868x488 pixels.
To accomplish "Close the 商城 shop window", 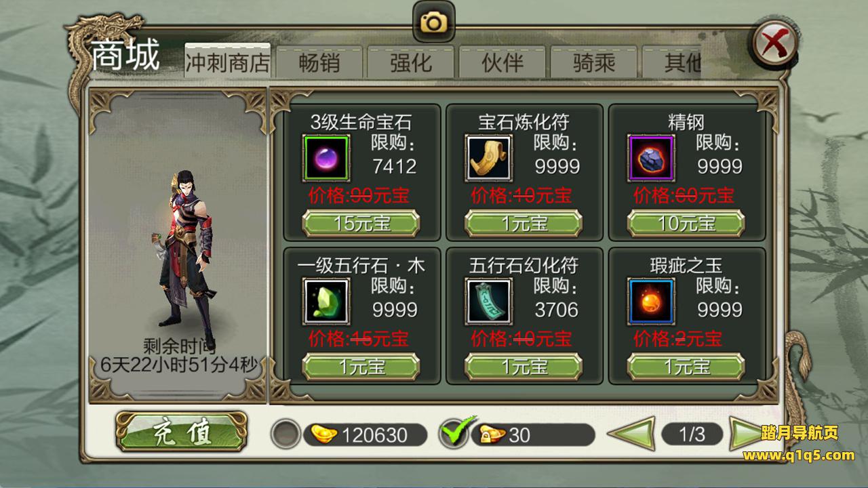I will [x=774, y=45].
